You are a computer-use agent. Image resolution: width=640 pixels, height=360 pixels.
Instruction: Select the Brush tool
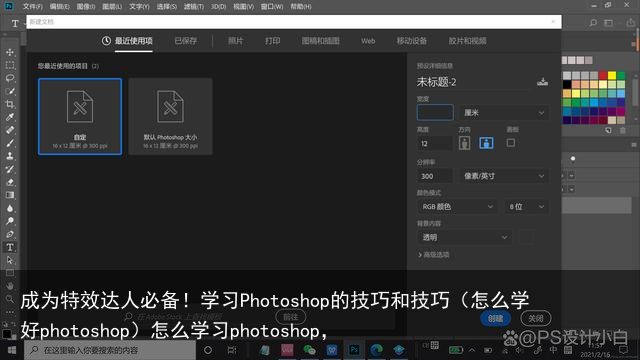click(10, 143)
